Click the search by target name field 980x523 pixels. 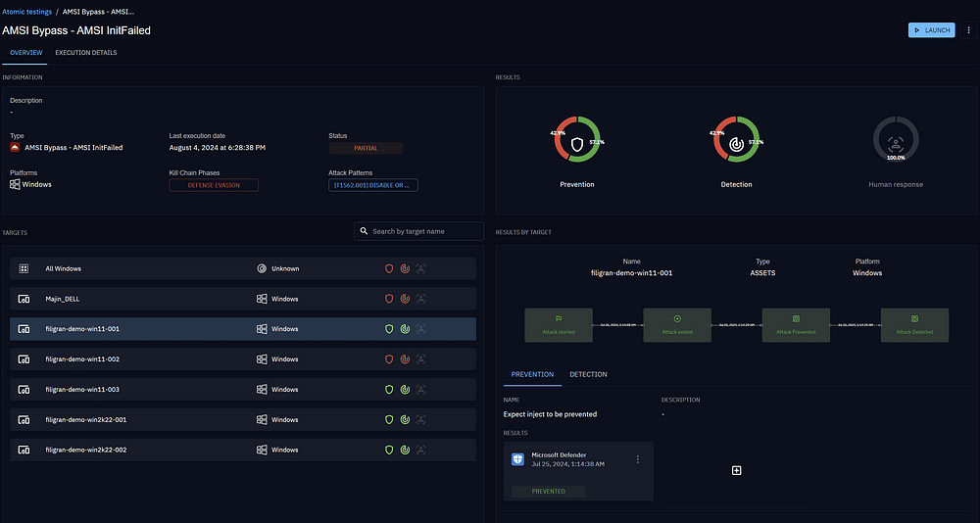423,231
